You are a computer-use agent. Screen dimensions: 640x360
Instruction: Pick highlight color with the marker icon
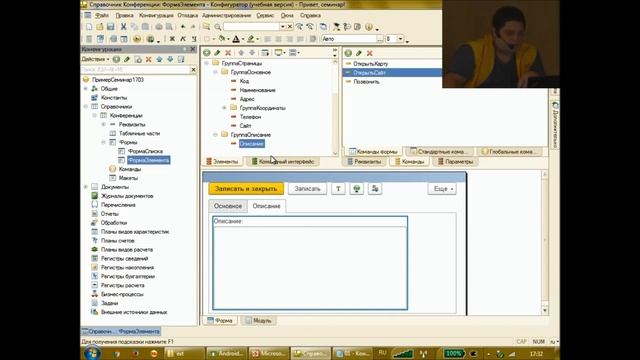(251, 39)
